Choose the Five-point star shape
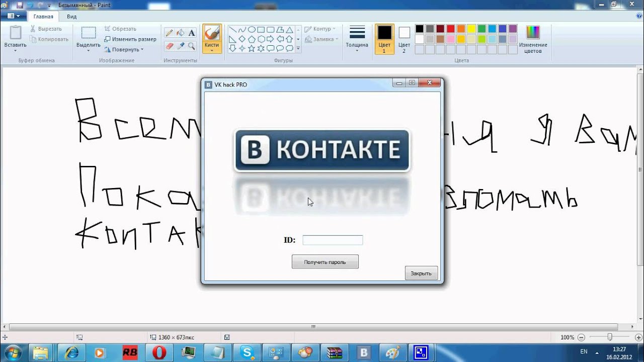Screen dimensions: 644x362 [x=252, y=48]
